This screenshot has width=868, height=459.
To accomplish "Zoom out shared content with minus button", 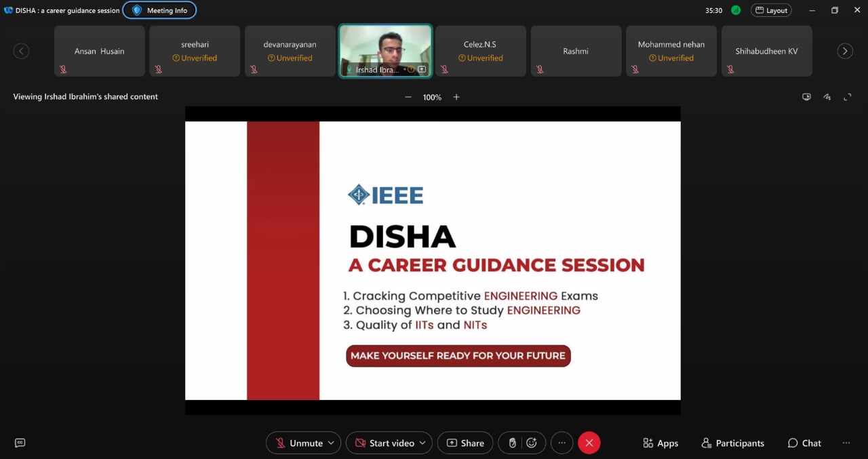I will [x=408, y=97].
